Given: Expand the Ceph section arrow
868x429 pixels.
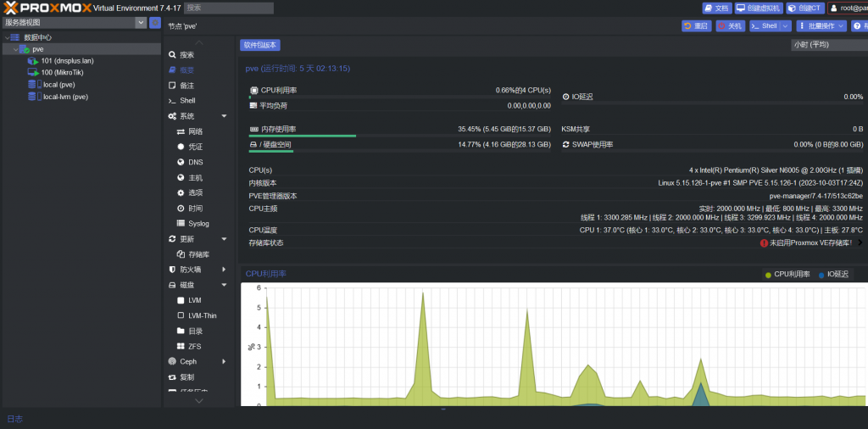Looking at the screenshot, I should [x=224, y=361].
